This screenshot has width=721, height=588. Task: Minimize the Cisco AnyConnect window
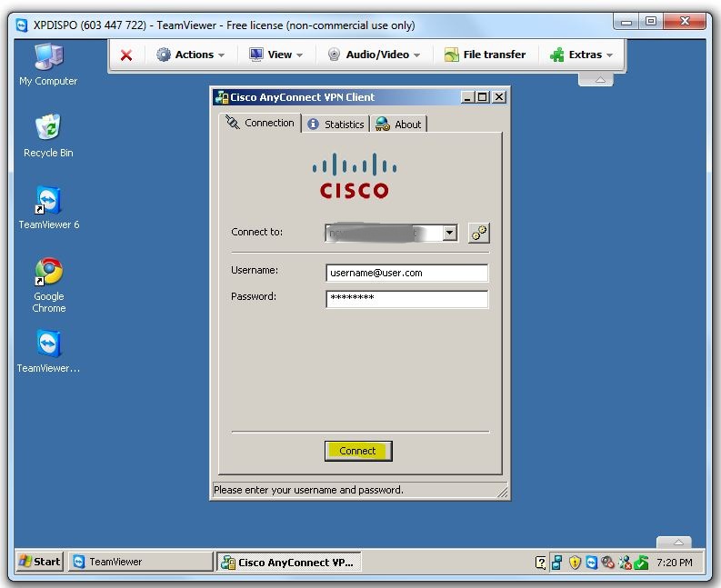(467, 97)
